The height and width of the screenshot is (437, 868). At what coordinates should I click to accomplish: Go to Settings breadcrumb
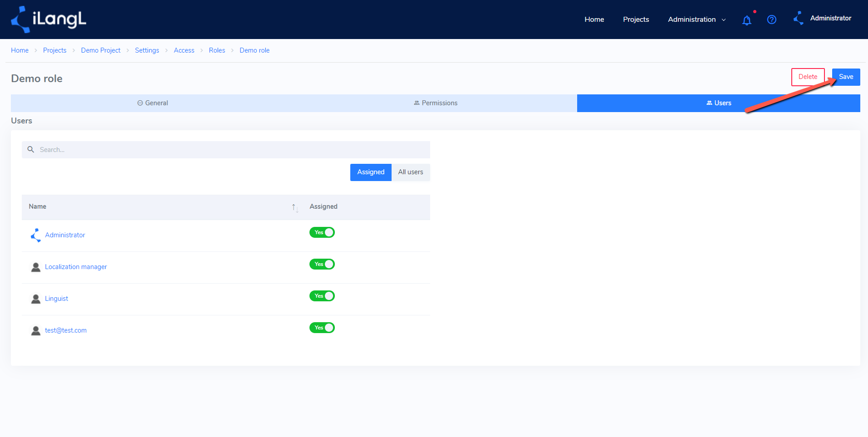pos(147,50)
